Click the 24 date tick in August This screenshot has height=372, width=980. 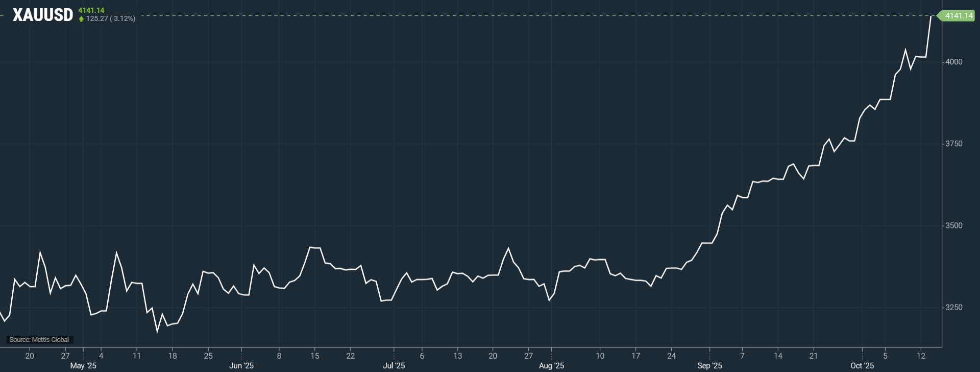pos(671,356)
